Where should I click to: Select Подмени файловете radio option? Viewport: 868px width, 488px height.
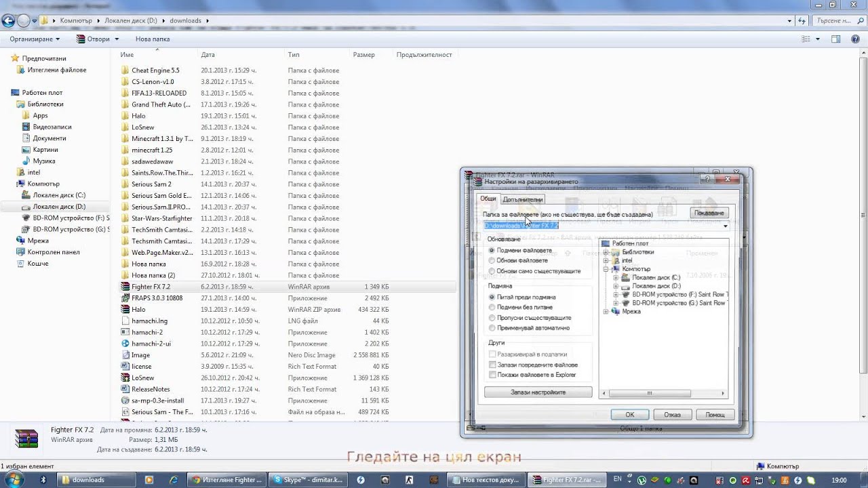(x=492, y=251)
